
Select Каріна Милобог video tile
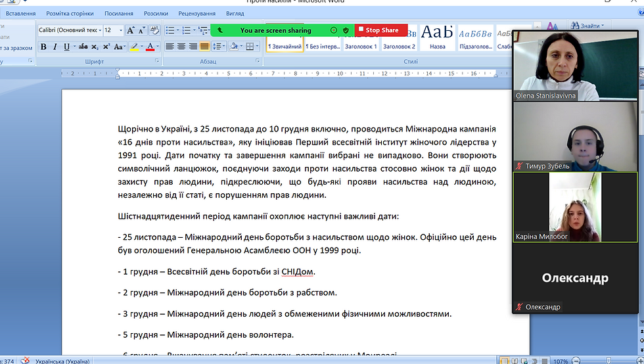pos(575,207)
